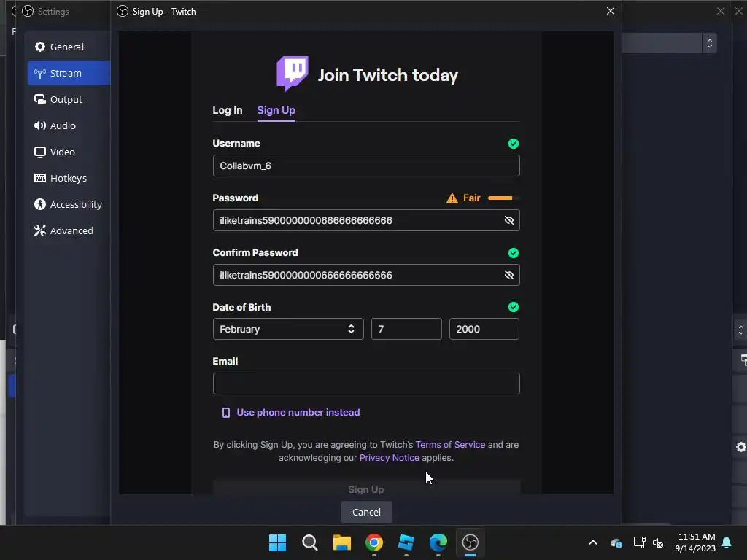Show hidden system tray icons
This screenshot has height=560, width=747.
[x=593, y=542]
